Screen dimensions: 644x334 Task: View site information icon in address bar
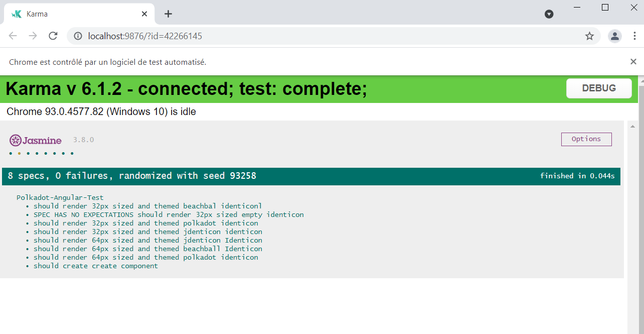tap(78, 36)
